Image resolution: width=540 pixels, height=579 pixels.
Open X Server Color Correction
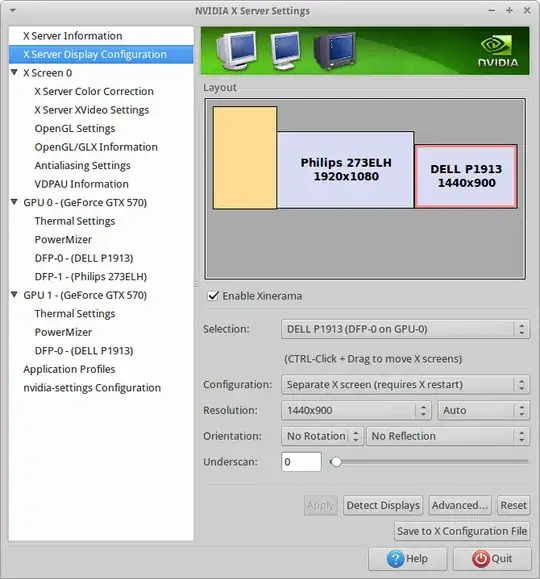point(94,91)
